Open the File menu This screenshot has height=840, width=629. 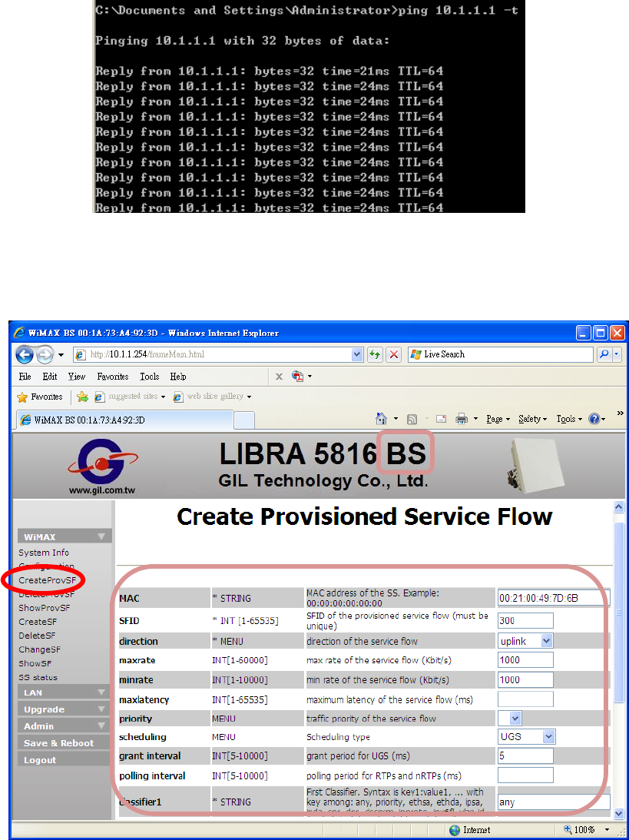pos(25,377)
